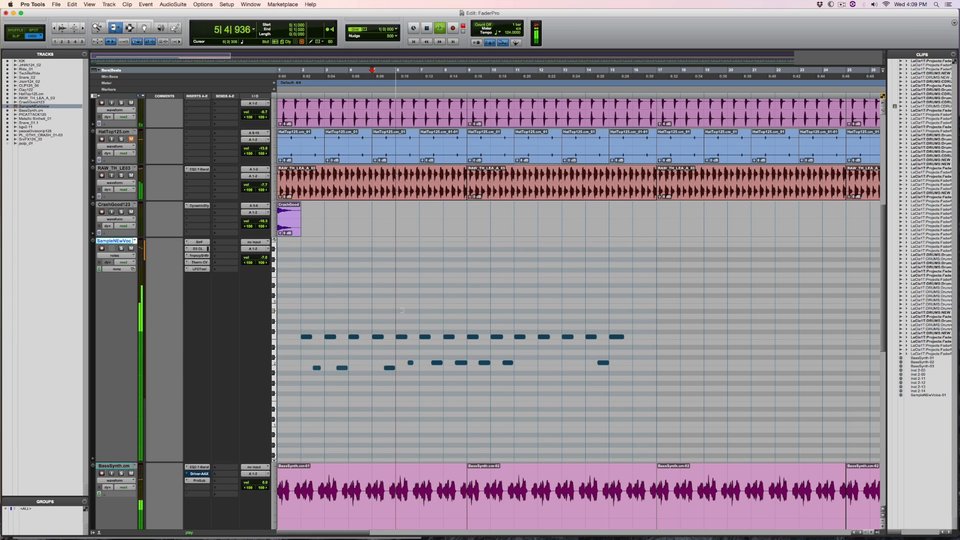Click the pan values on RAW_TH_LE03 track
This screenshot has height=540, width=960.
pyautogui.click(x=255, y=190)
